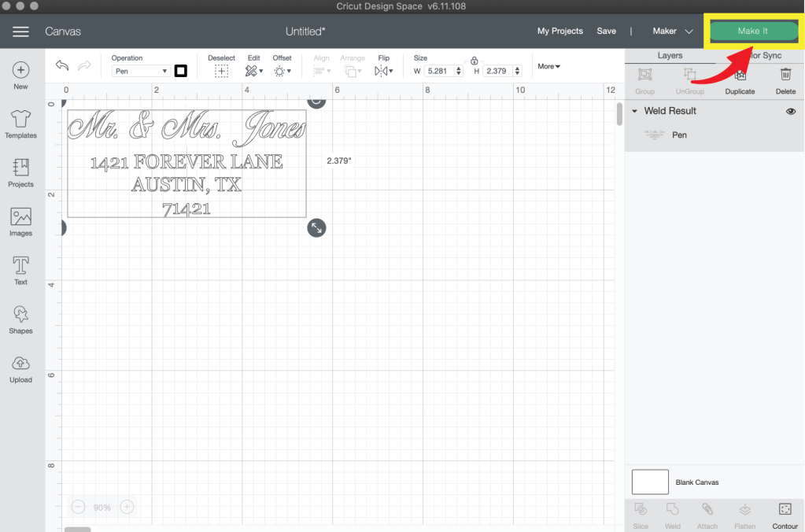Open the hamburger main menu
This screenshot has width=805, height=532.
coord(21,31)
